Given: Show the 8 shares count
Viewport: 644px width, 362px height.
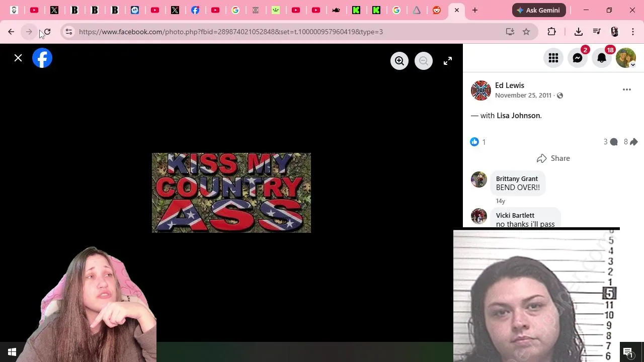Looking at the screenshot, I should pyautogui.click(x=630, y=142).
